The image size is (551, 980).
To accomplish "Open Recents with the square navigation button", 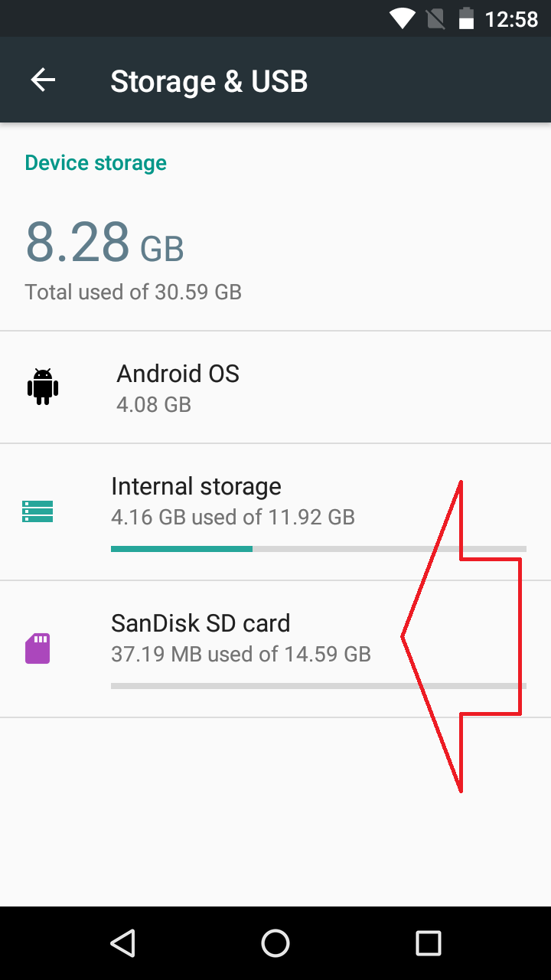I will 429,943.
